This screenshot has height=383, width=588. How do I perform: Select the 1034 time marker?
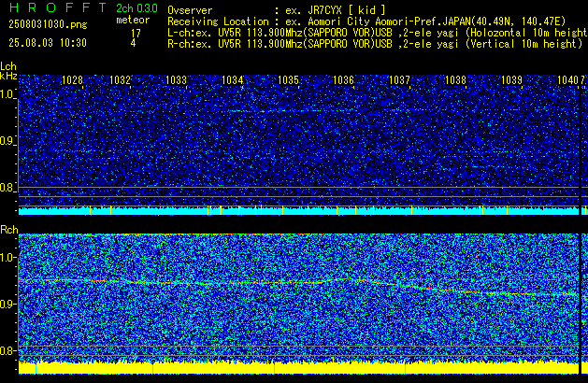pos(232,79)
